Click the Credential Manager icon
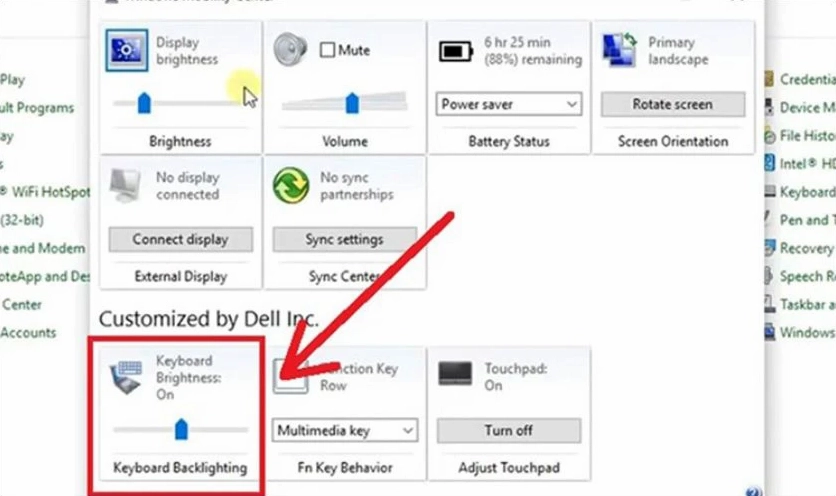 (x=769, y=79)
